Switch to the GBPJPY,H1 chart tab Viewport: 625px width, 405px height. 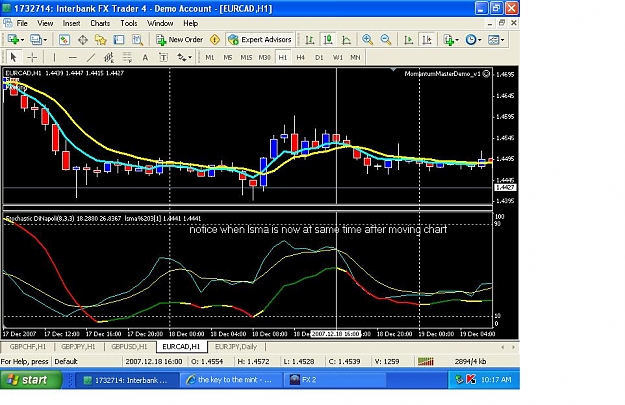tap(78, 347)
